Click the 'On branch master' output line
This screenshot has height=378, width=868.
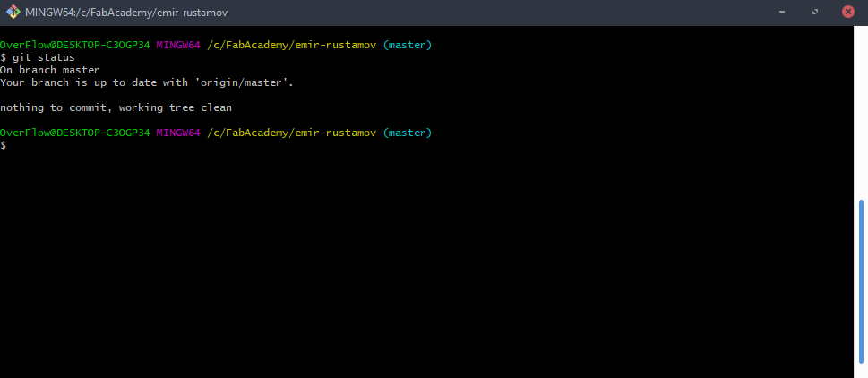pyautogui.click(x=50, y=70)
